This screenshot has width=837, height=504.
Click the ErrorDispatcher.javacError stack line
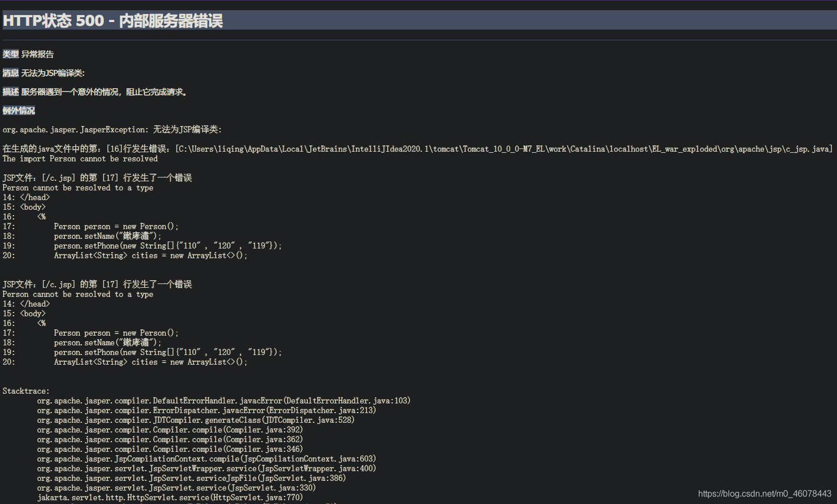pos(207,410)
